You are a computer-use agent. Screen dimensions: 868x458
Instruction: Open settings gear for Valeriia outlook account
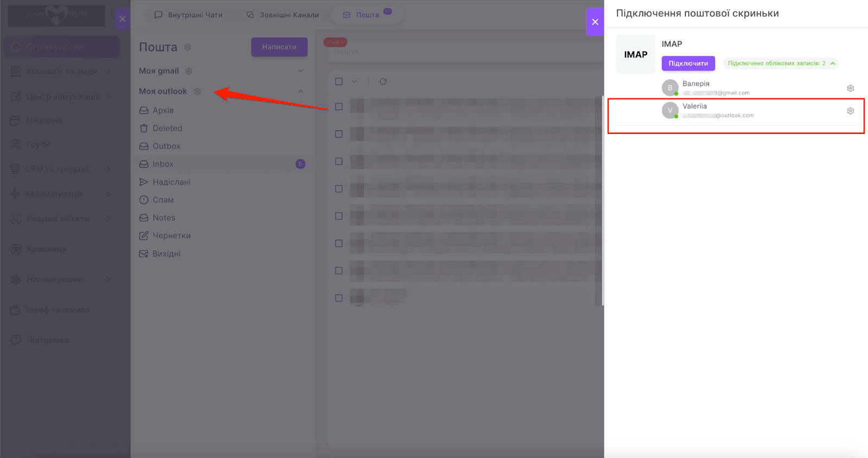tap(851, 111)
